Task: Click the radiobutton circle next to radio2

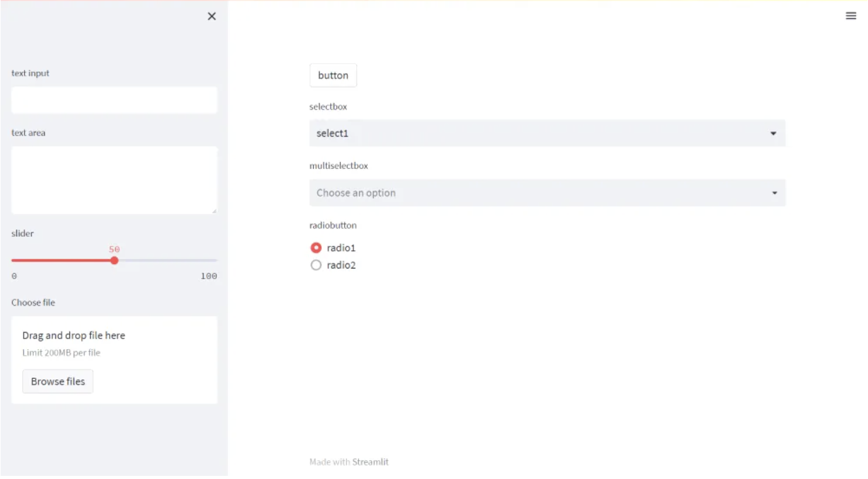Action: (x=316, y=265)
